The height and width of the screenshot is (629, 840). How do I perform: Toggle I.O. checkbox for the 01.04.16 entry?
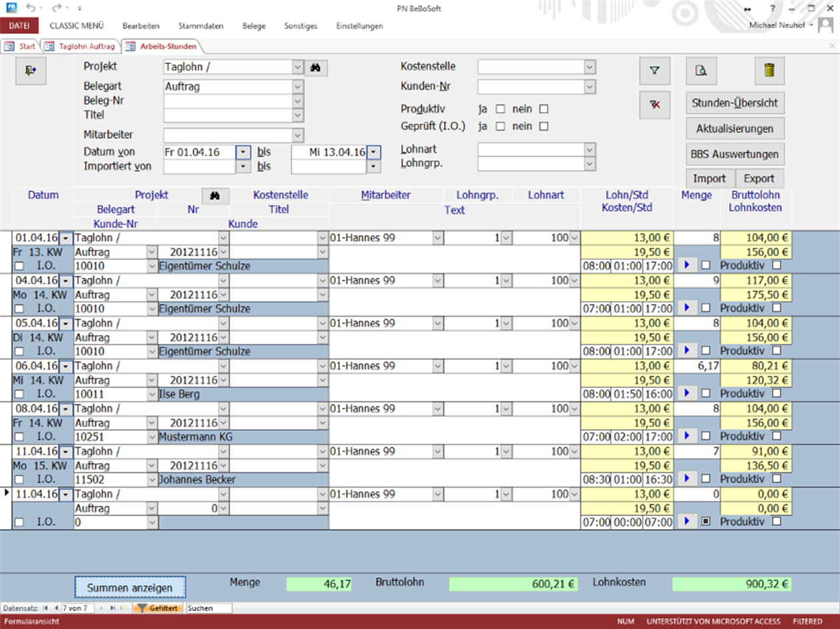[19, 266]
